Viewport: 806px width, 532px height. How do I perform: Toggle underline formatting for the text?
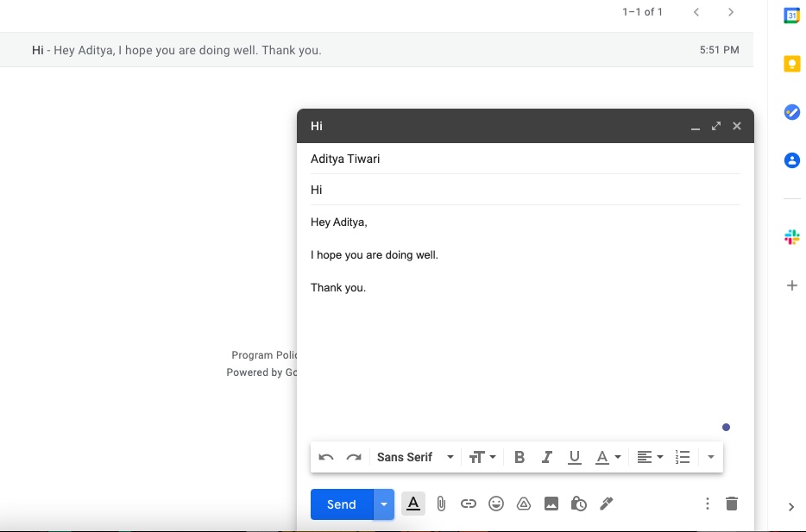click(x=574, y=457)
